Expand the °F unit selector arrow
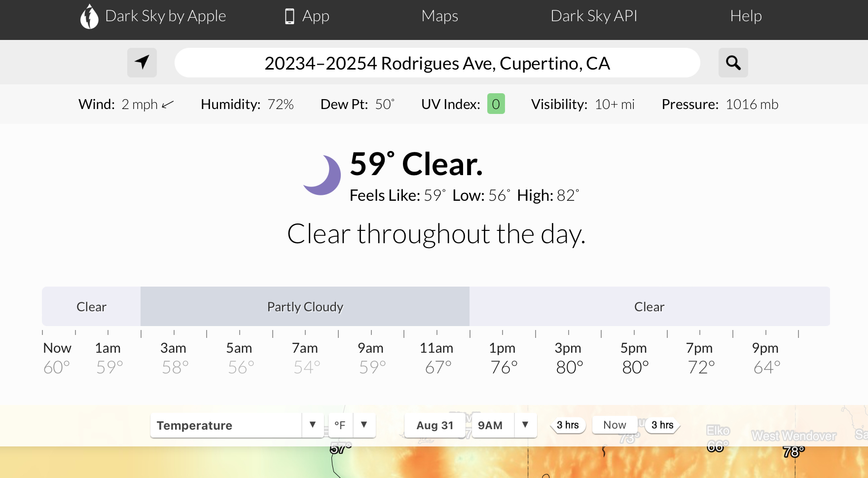 [x=364, y=425]
